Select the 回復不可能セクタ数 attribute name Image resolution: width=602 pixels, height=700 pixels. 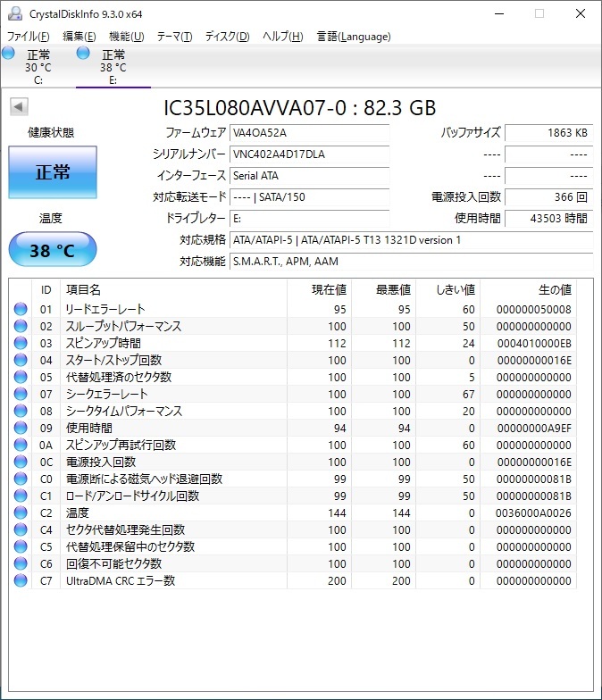tap(113, 563)
